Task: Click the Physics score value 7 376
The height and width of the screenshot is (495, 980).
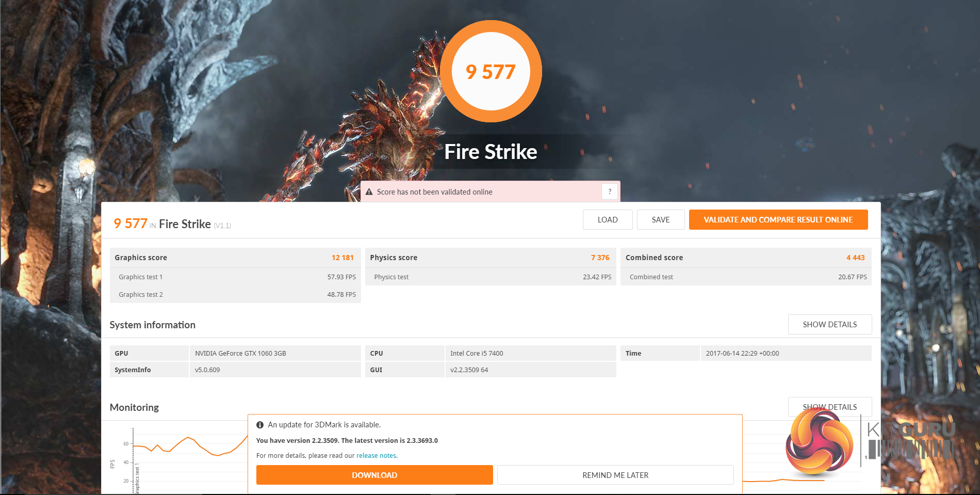Action: click(600, 258)
